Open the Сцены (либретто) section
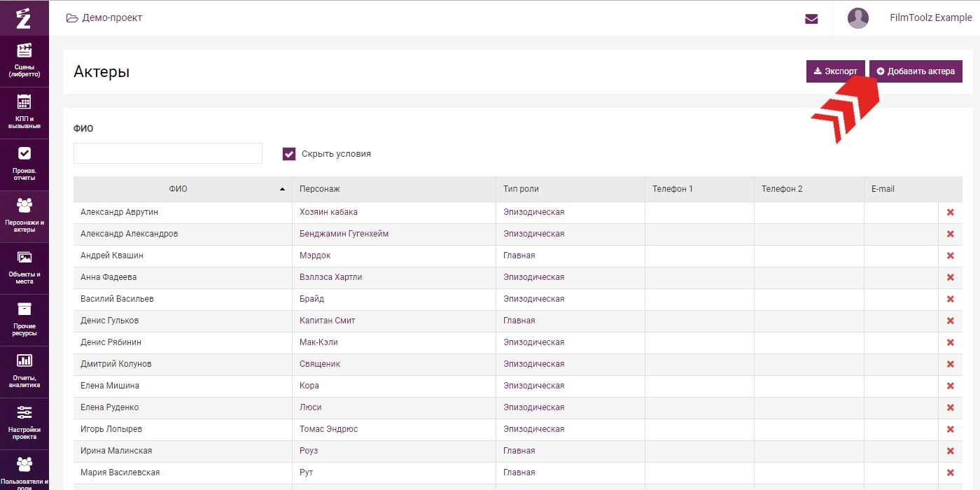Viewport: 980px width, 490px height. point(24,61)
